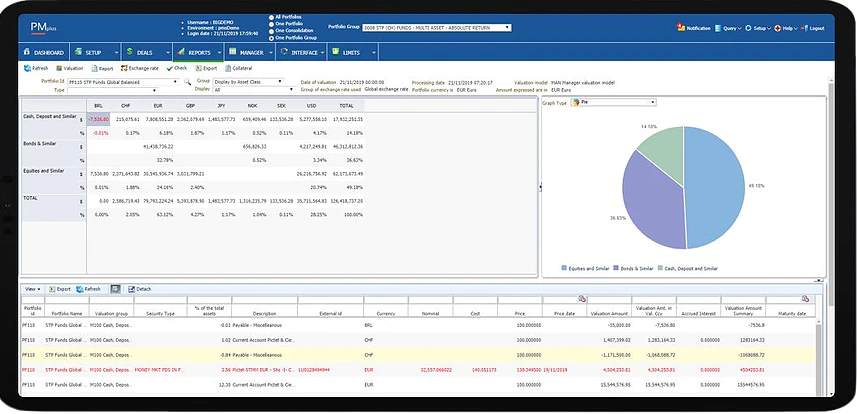
Task: Click the Logout link
Action: (813, 28)
